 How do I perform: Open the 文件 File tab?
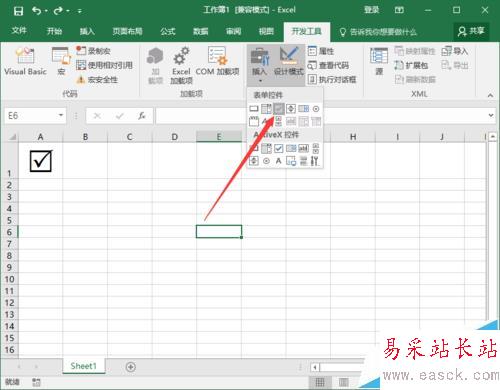(x=19, y=31)
